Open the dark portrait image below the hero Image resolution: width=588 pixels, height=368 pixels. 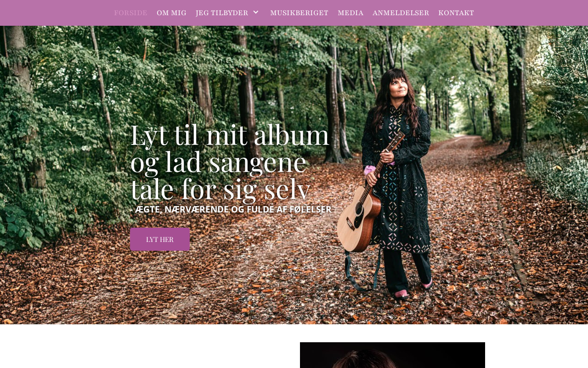click(392, 355)
